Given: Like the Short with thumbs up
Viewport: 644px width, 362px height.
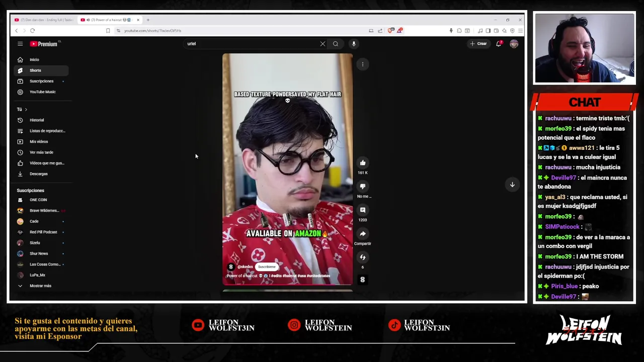Looking at the screenshot, I should [x=362, y=163].
